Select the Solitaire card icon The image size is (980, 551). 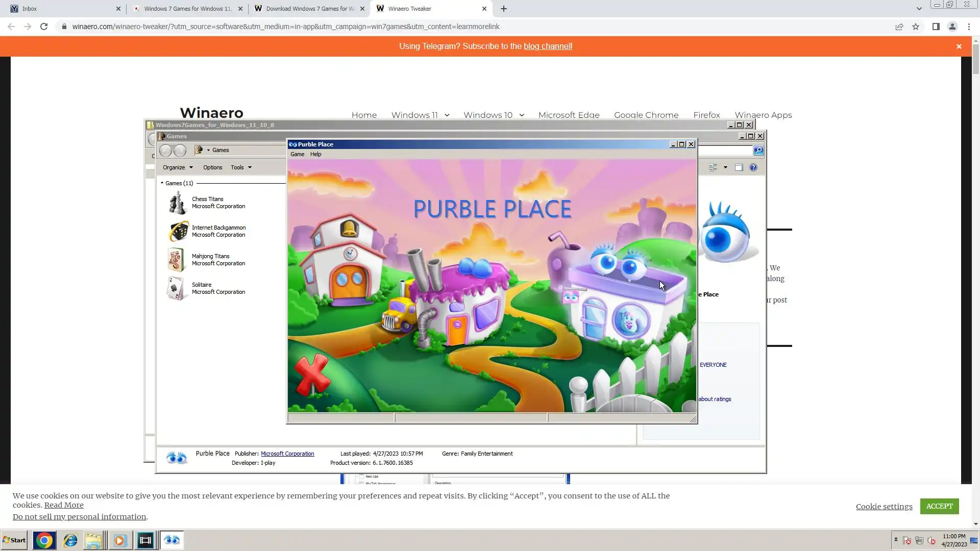click(175, 288)
